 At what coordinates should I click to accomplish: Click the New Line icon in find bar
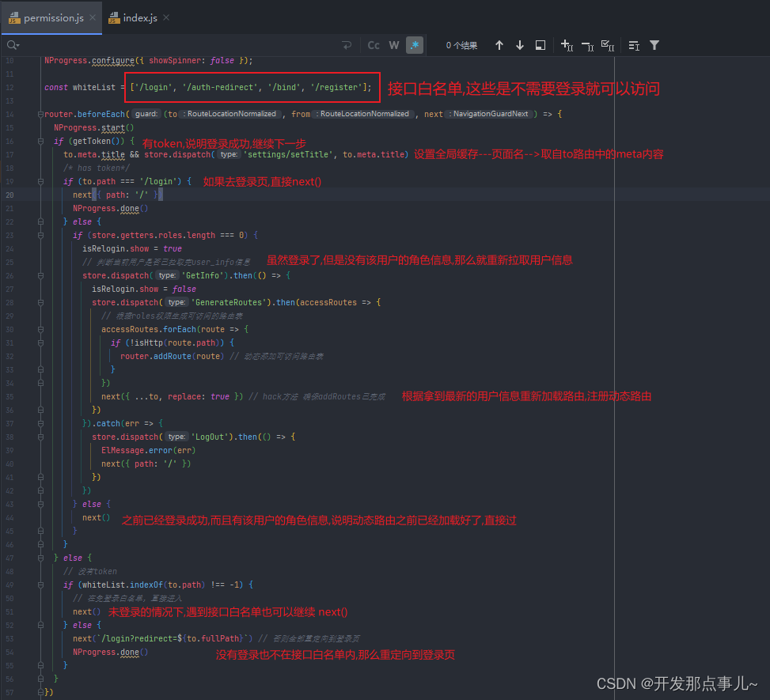point(347,45)
